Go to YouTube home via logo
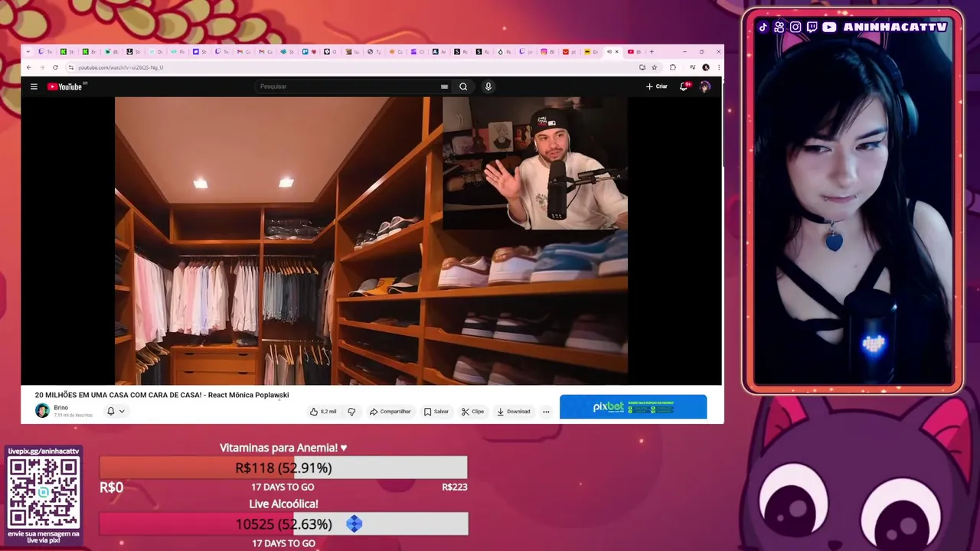Screen dimensions: 980x551 coord(64,86)
